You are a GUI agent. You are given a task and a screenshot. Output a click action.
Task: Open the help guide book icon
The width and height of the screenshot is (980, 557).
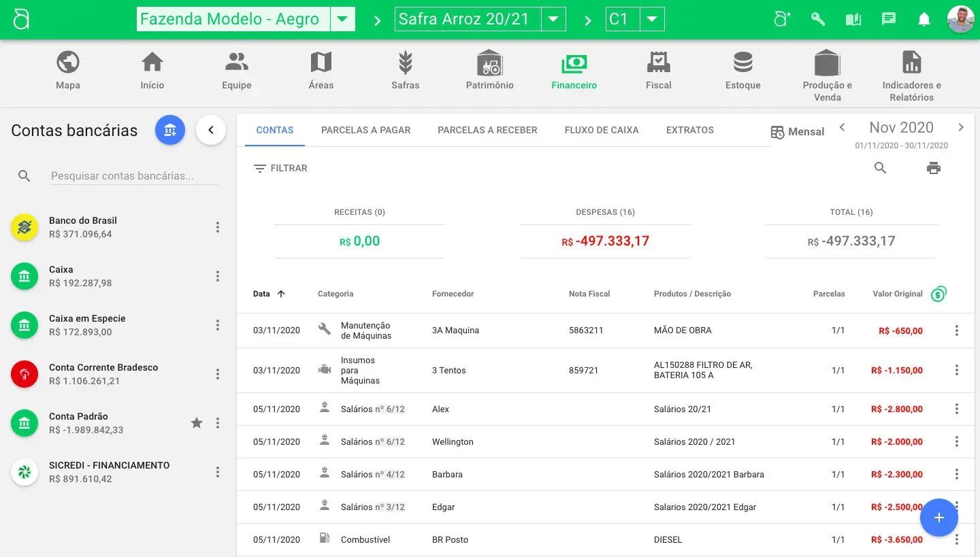(x=853, y=19)
